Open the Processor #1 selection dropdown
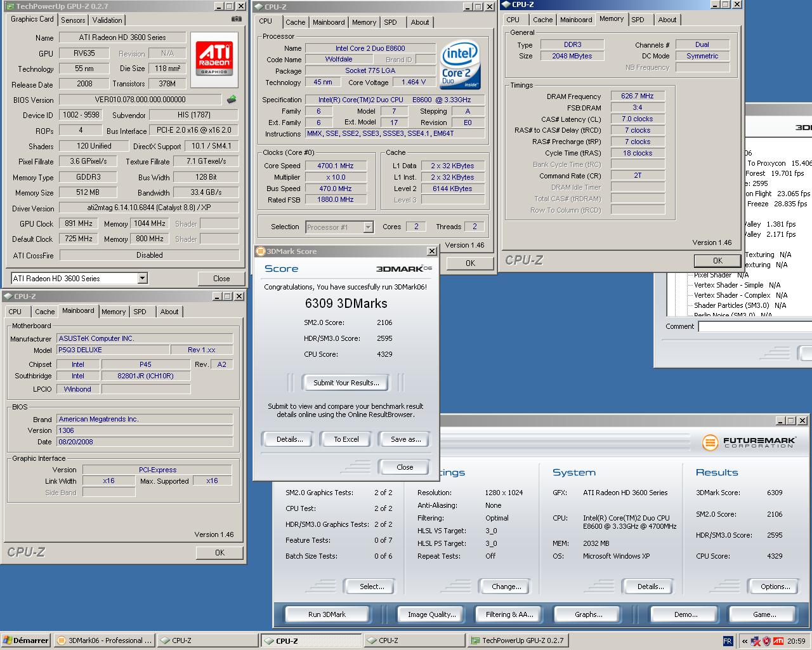 pyautogui.click(x=368, y=227)
